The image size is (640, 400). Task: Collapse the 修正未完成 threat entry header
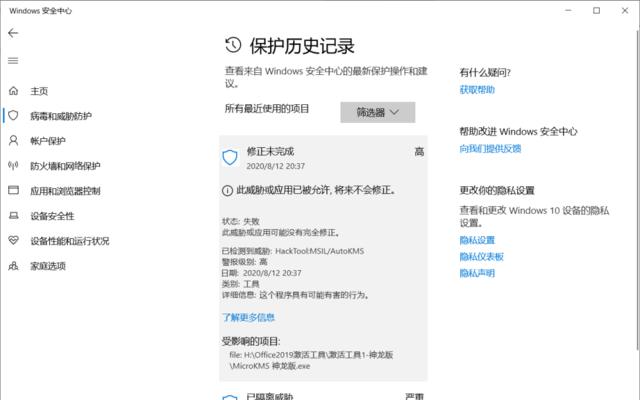(323, 158)
